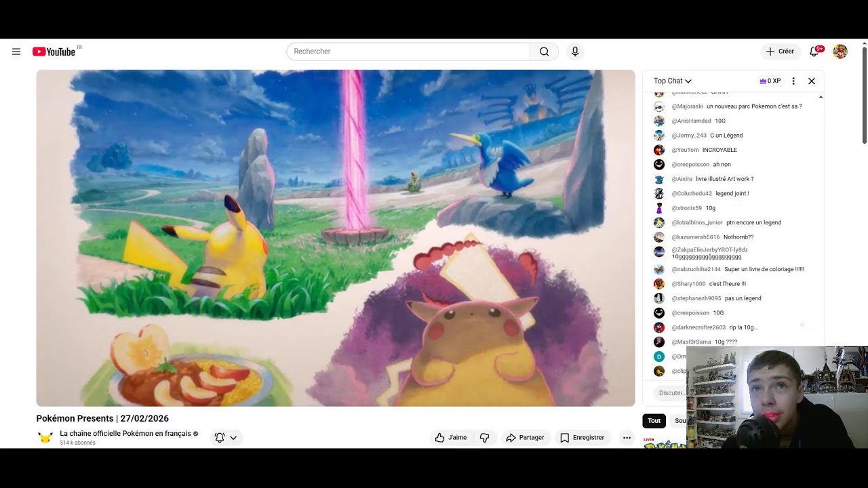The image size is (868, 488).
Task: Click the video title Pokémon Presents | 27/02/2026
Action: [102, 418]
